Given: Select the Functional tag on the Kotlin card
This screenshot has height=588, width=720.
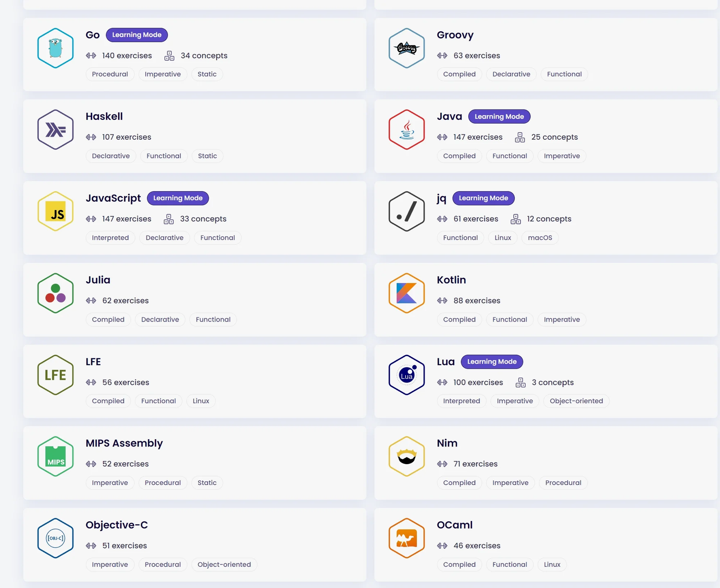Looking at the screenshot, I should 509,319.
